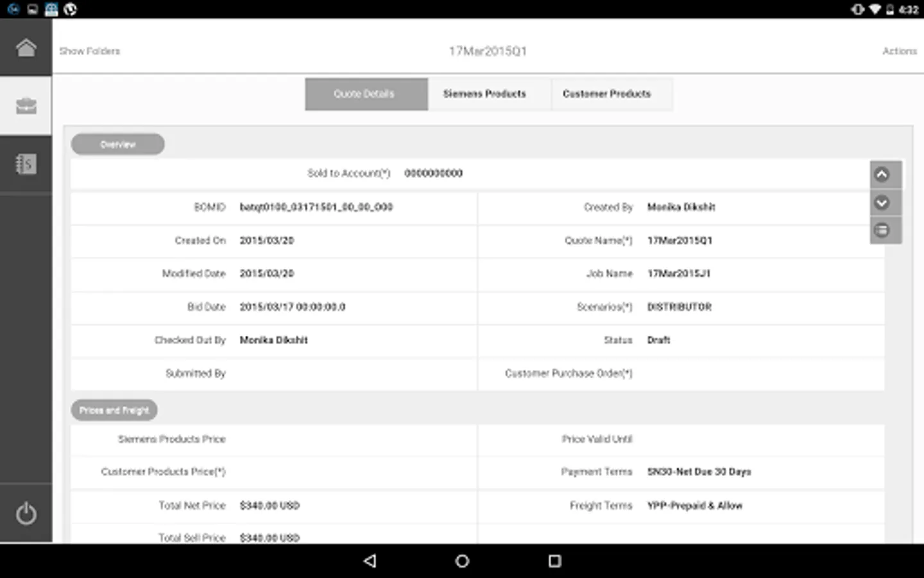Select Sold to Account value 0000000000
924x578 pixels.
pos(433,173)
